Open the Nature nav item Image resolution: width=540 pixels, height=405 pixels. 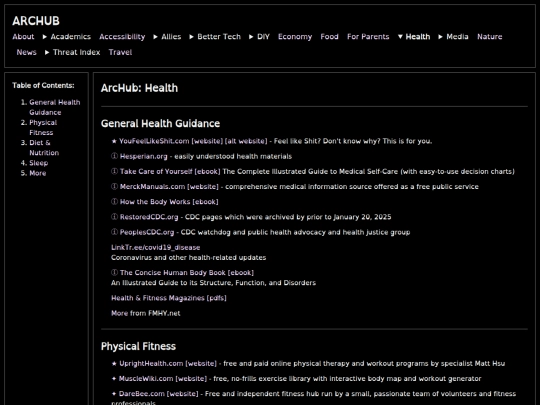(490, 37)
